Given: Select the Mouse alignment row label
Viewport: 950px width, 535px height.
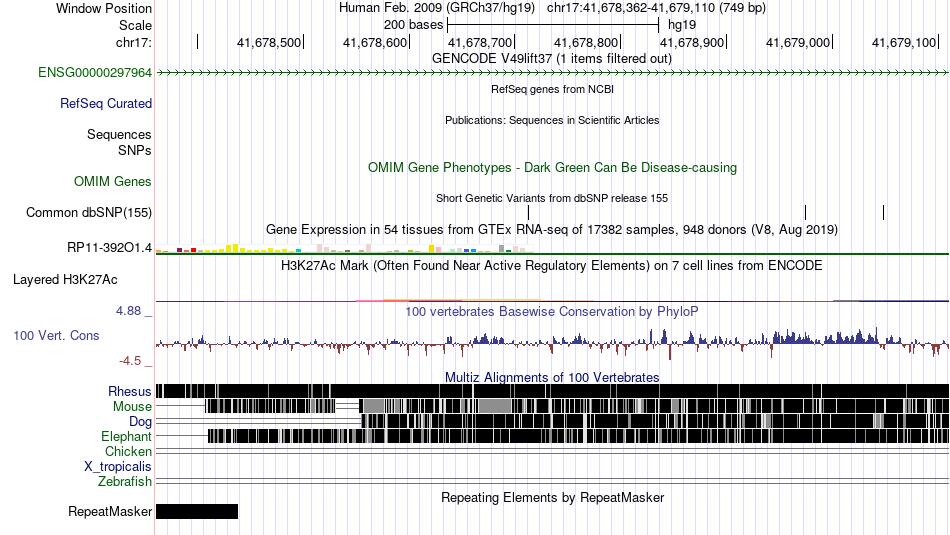Looking at the screenshot, I should click(x=132, y=407).
